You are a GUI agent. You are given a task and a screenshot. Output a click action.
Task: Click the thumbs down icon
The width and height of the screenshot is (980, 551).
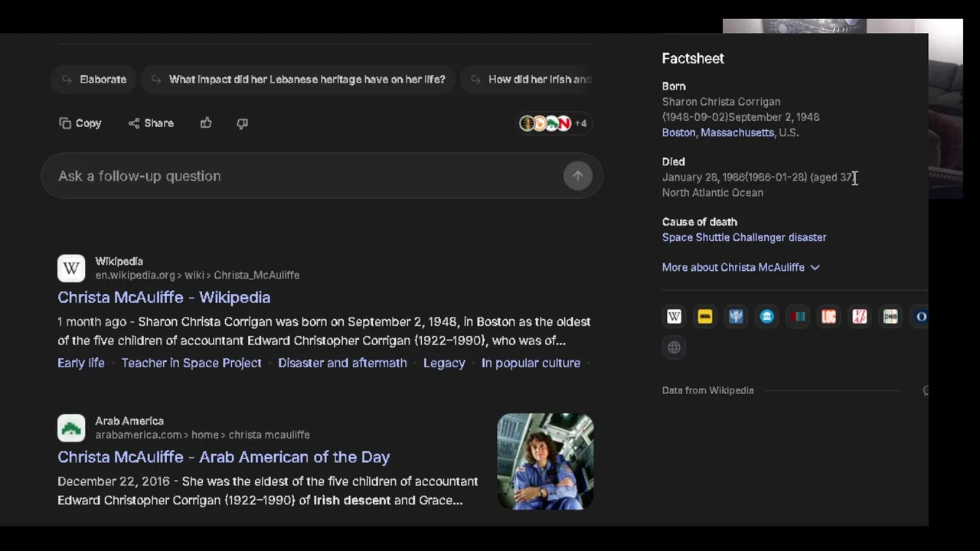pos(242,123)
